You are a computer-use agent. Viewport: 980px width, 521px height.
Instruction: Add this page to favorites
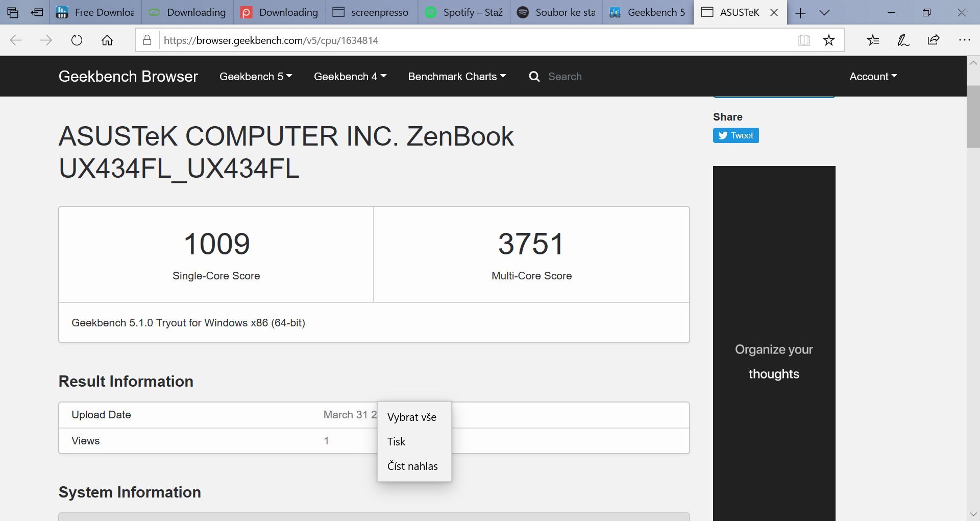click(828, 40)
